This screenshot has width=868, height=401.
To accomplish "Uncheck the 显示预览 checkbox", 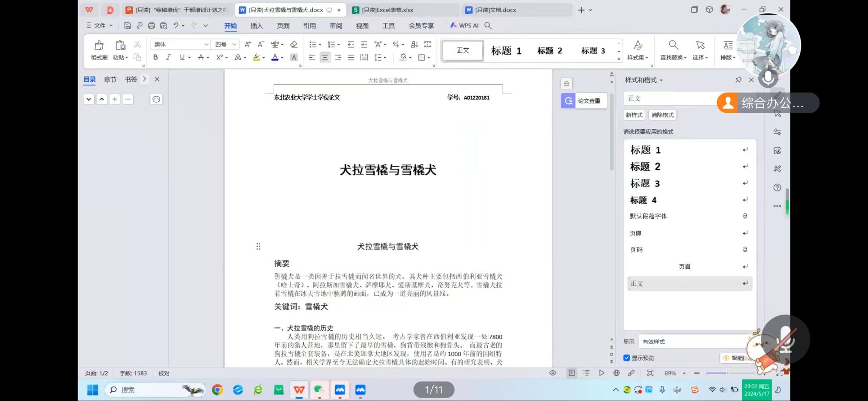I will click(626, 358).
